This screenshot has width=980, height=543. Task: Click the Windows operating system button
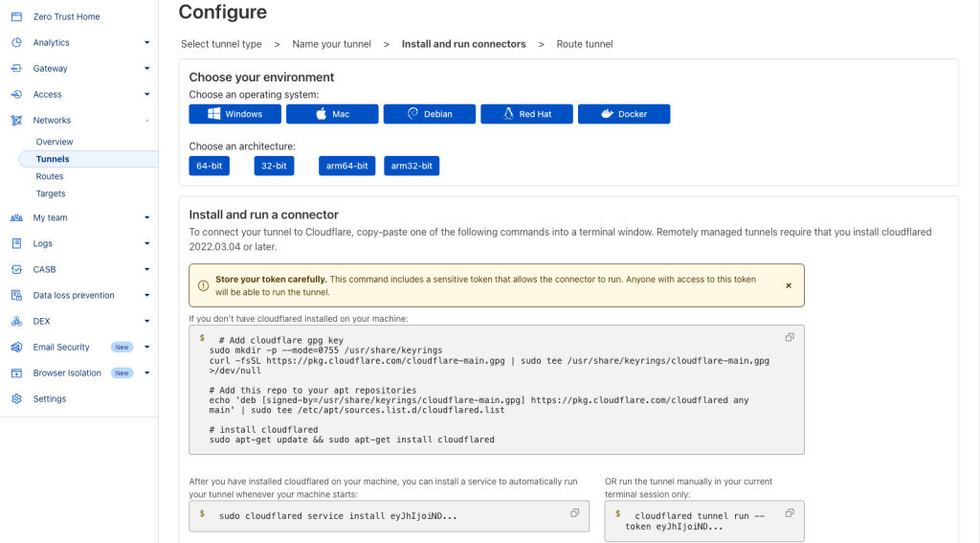(235, 114)
